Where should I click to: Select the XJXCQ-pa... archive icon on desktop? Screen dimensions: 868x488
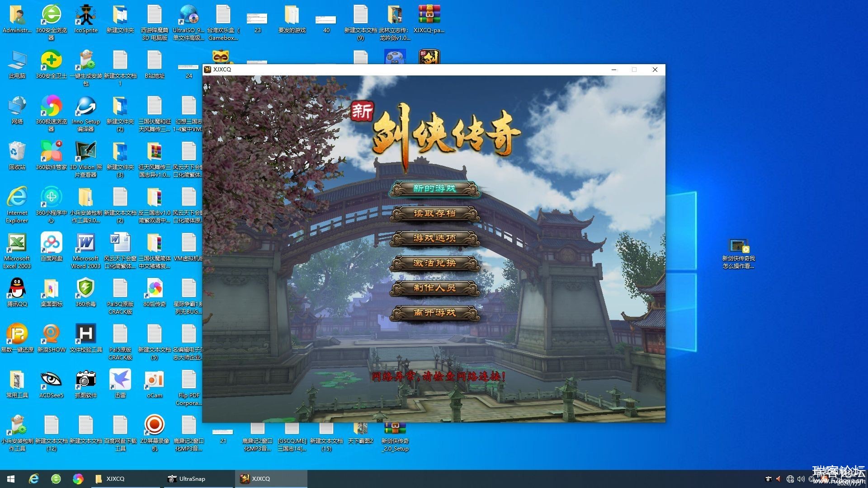pos(429,19)
